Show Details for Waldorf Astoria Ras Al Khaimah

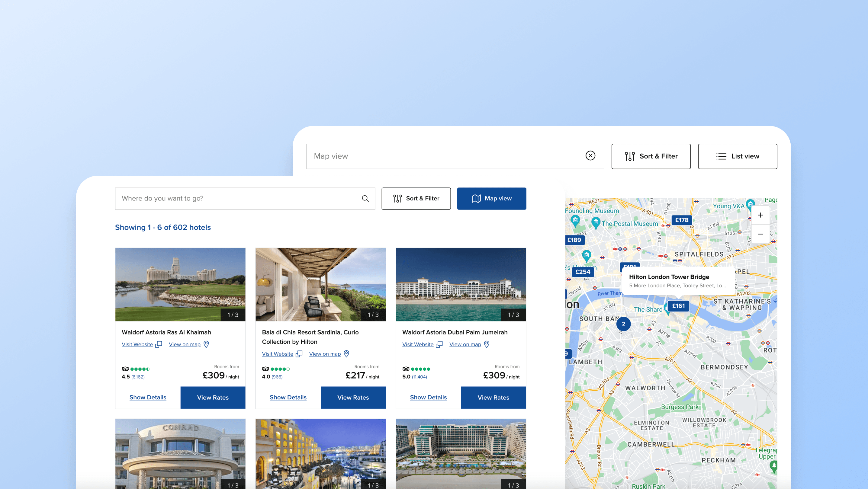click(x=148, y=398)
